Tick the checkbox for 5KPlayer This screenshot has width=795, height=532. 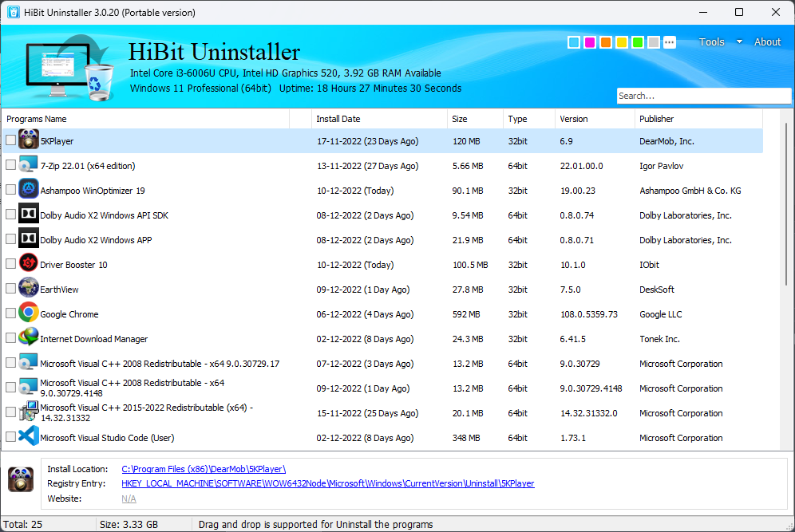coord(10,140)
